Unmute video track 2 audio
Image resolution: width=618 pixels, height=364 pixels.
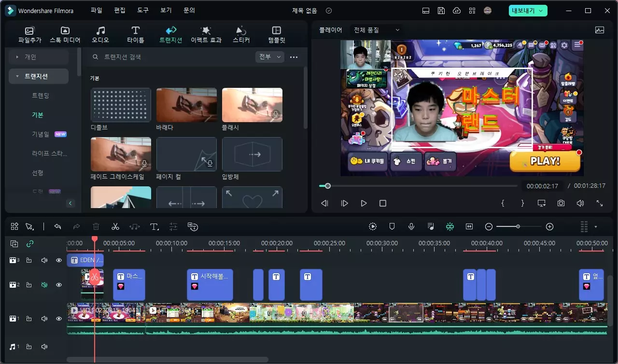pyautogui.click(x=44, y=285)
